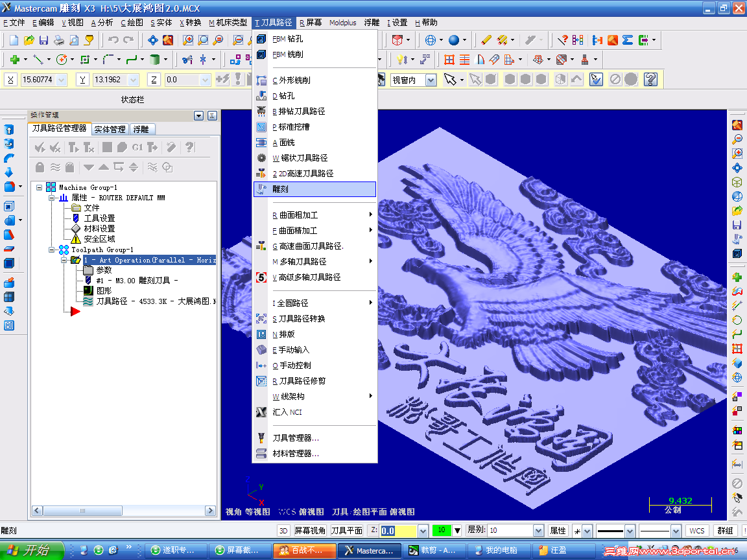Collapse the Machine Group-1 tree node
Screen dimensions: 747x560
[x=39, y=187]
